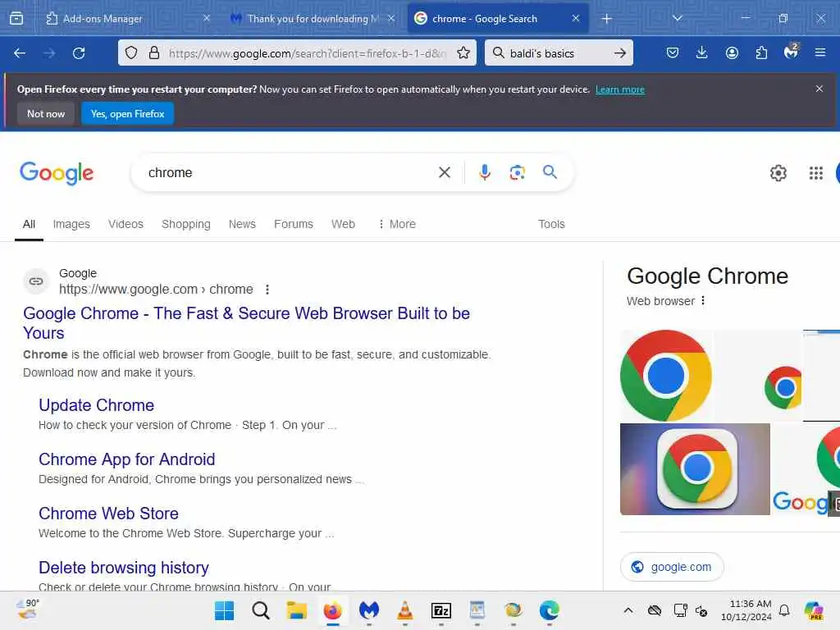Open Chrome App for Android link
Screen dimensions: 840x630
tap(127, 459)
